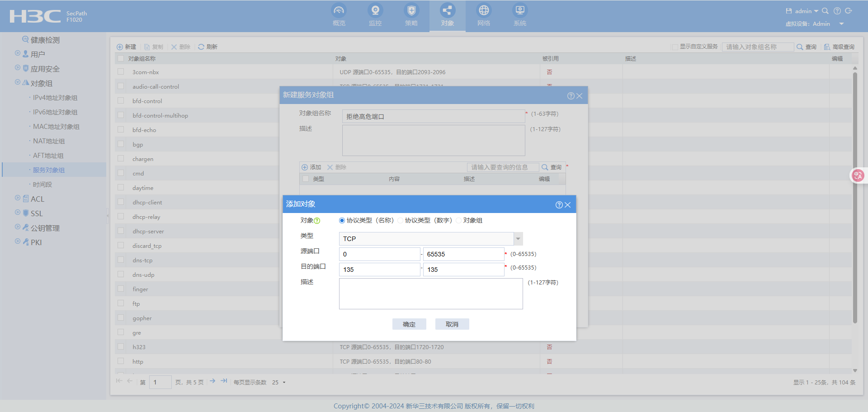Switch to the 系统 top navigation tab
The width and height of the screenshot is (868, 412).
520,15
